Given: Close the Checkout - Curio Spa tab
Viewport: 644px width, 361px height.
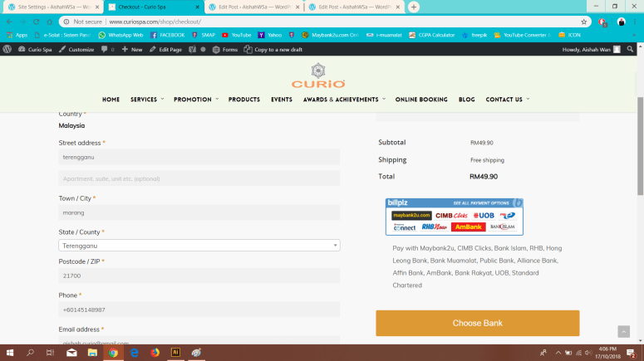Looking at the screenshot, I should (197, 7).
